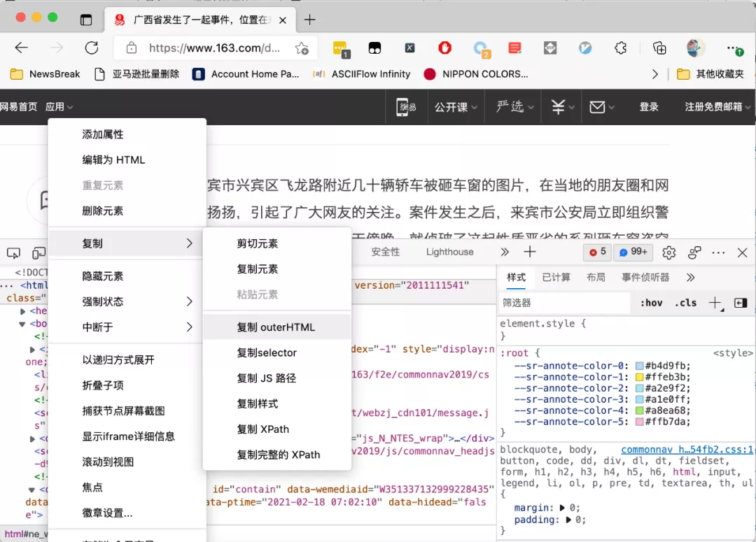Add this page to favorites
Image resolution: width=756 pixels, height=542 pixels.
tap(302, 48)
